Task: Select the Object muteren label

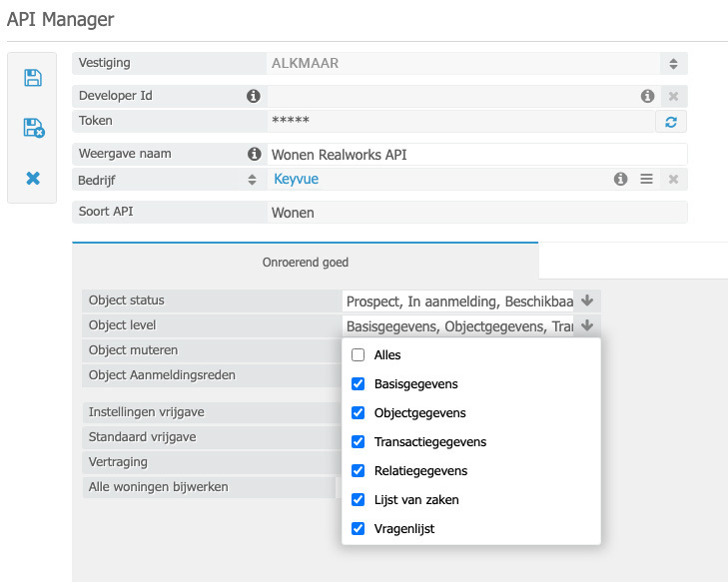Action: coord(133,350)
